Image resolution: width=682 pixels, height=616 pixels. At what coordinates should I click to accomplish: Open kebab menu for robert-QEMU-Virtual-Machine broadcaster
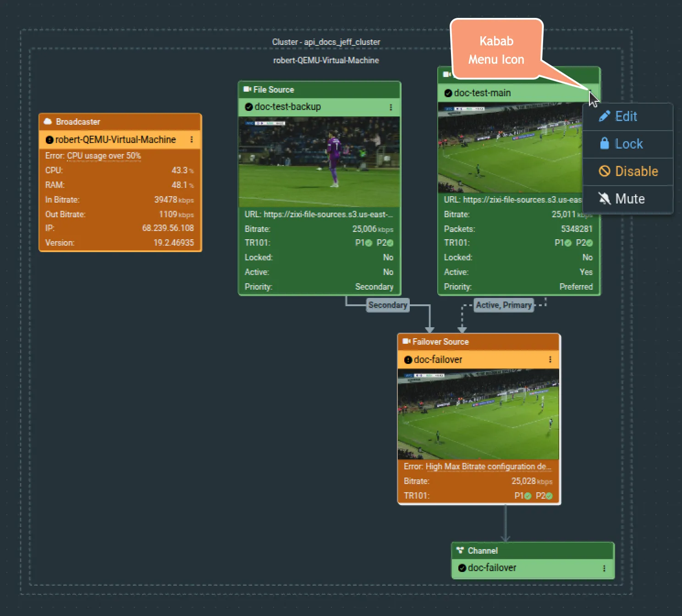click(192, 139)
